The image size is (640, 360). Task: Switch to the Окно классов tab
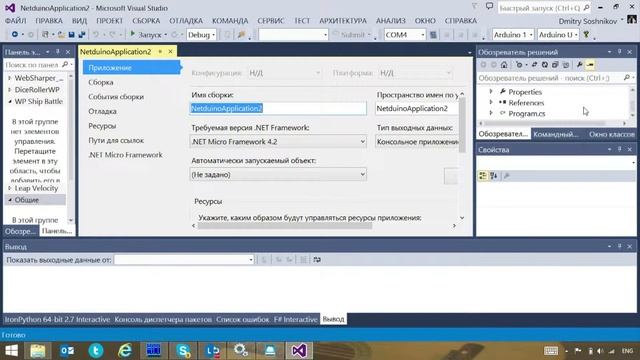tap(611, 134)
